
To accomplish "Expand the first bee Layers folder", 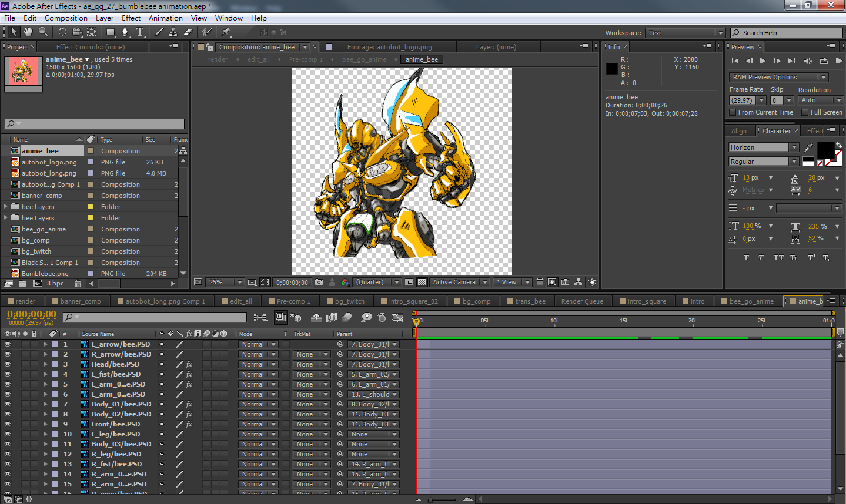I will pyautogui.click(x=6, y=207).
